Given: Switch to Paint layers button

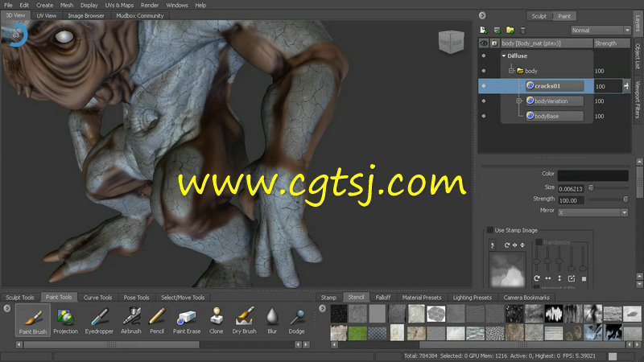Looking at the screenshot, I should tap(564, 16).
